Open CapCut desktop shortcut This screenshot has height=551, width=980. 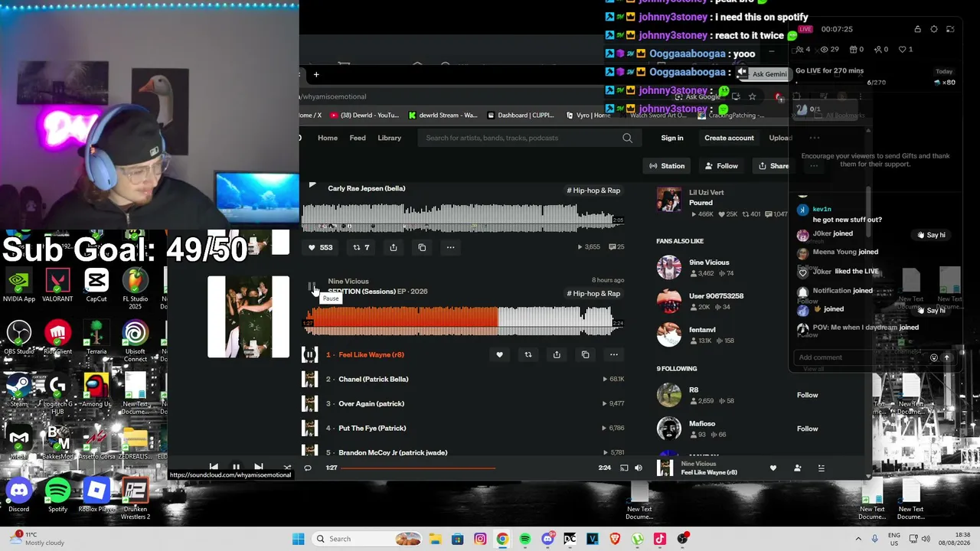point(96,285)
